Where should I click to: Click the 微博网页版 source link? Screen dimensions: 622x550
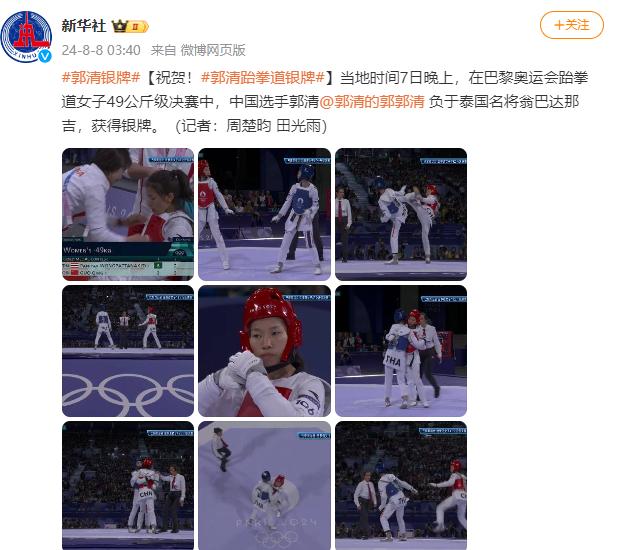(213, 50)
